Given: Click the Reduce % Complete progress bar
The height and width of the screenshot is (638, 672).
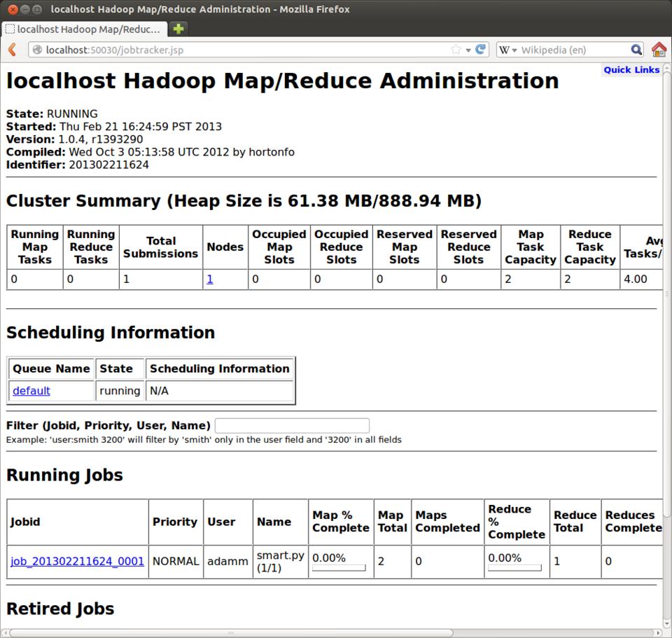Looking at the screenshot, I should pyautogui.click(x=514, y=568).
